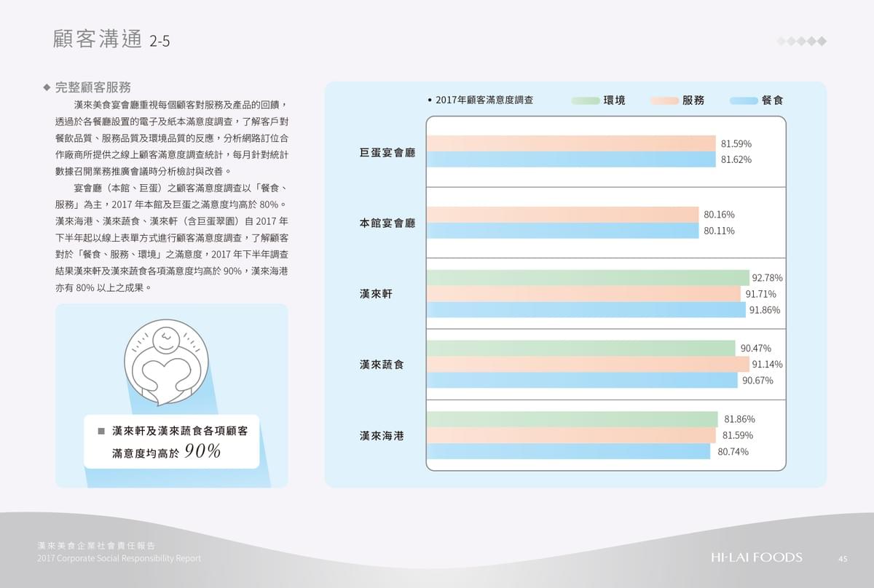Click the 本館宴會廳 row label
874x588 pixels.
[x=387, y=223]
